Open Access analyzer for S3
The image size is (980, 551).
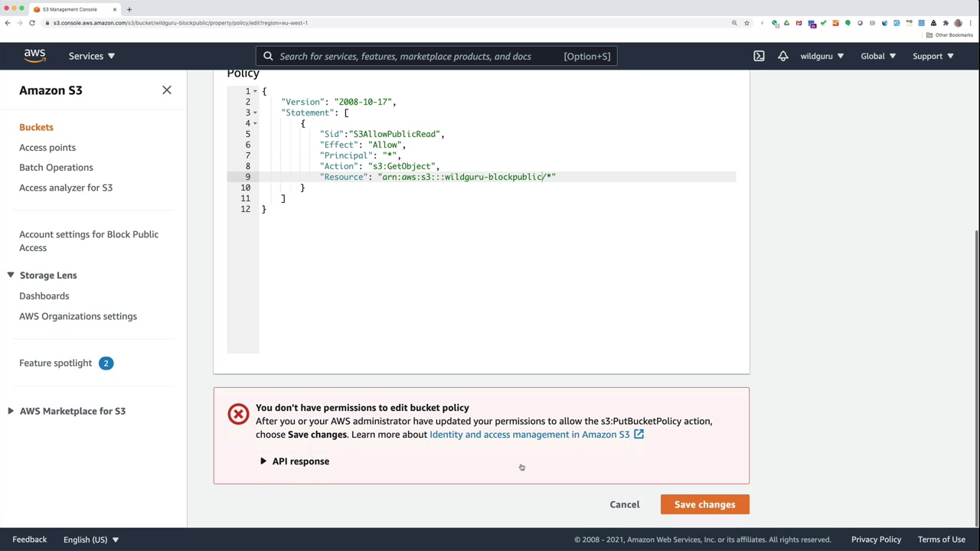tap(66, 187)
